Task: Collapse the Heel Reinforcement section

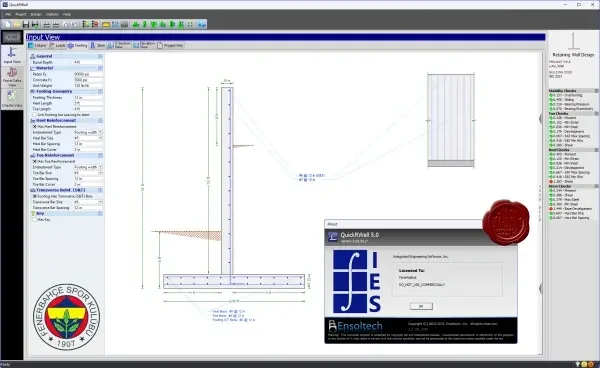Action: (100, 120)
